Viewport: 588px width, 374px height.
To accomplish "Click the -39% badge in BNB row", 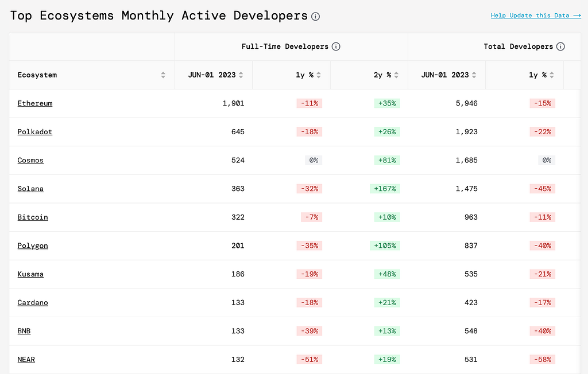I will point(310,332).
